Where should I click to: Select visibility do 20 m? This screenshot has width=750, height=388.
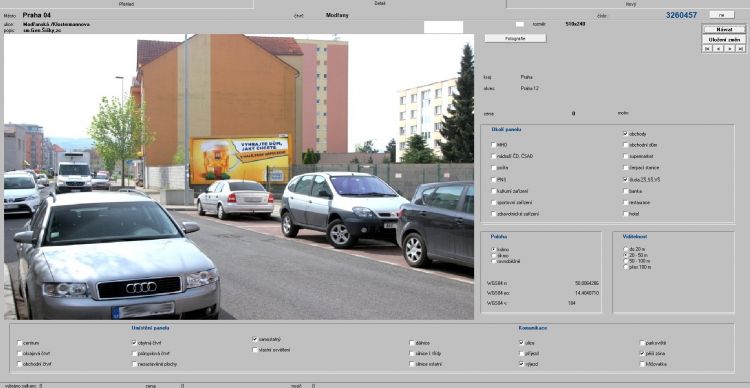(x=626, y=249)
